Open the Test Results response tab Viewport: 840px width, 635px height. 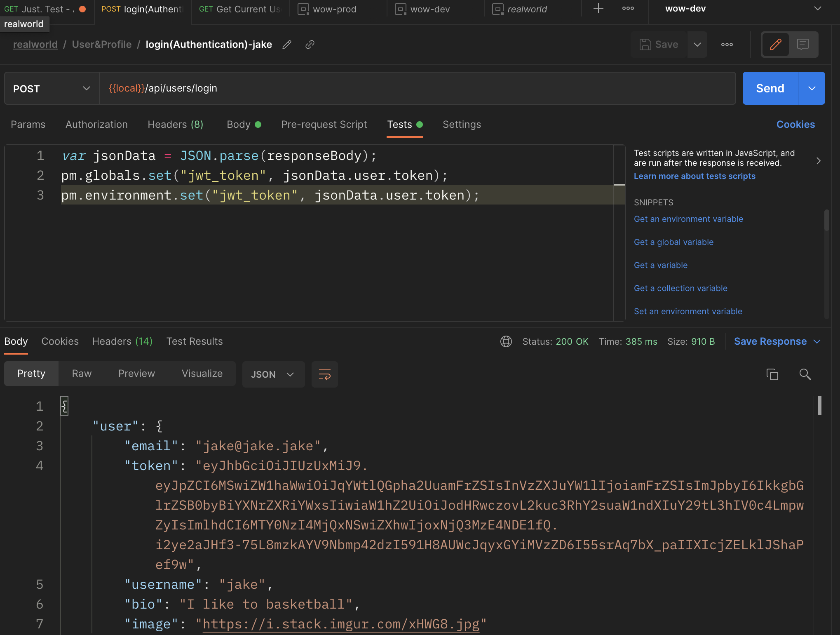[x=195, y=341]
